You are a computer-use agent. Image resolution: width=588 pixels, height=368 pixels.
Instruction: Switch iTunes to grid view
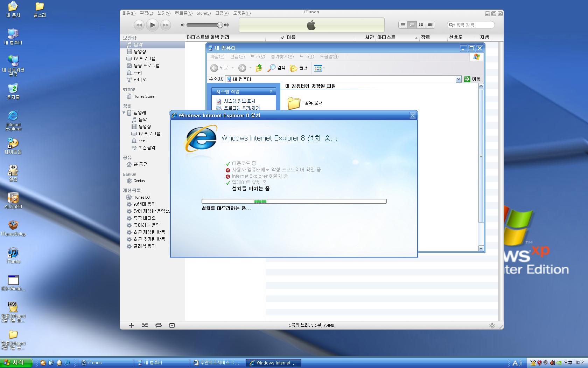coord(421,25)
